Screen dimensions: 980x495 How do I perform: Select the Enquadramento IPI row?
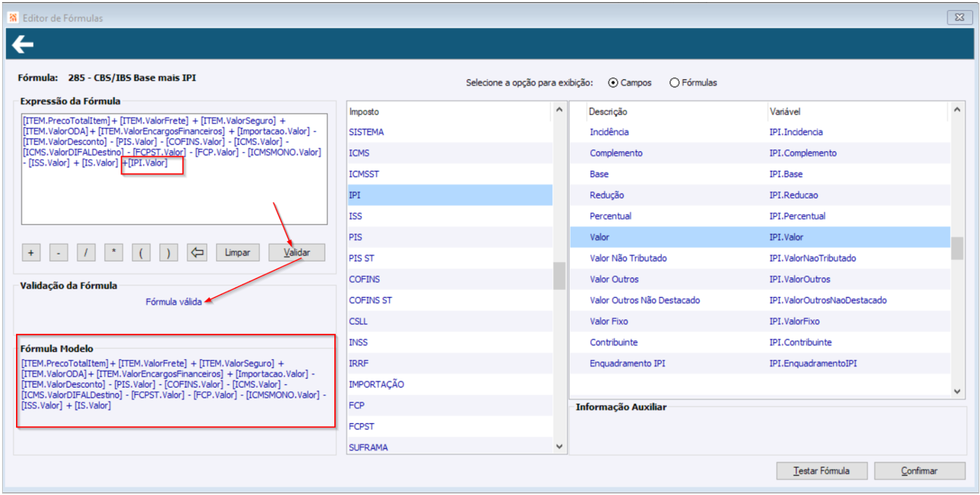761,363
